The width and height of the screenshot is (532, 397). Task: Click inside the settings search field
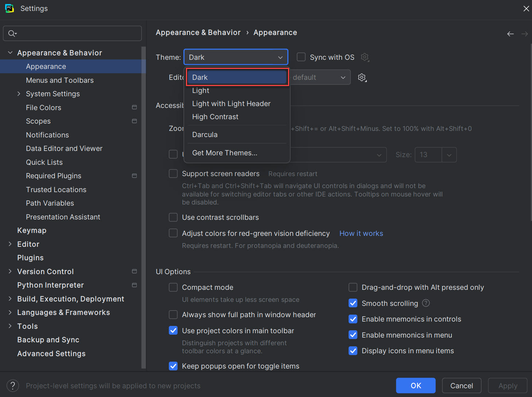[72, 33]
